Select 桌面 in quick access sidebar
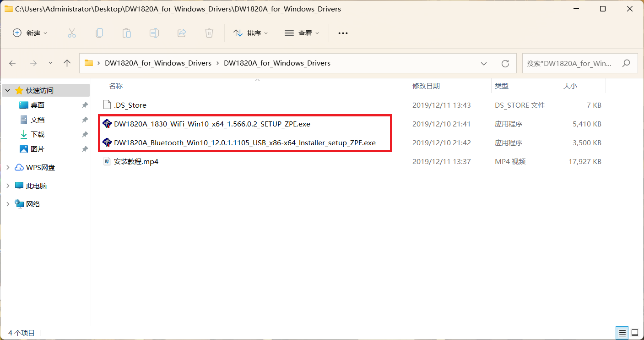 click(37, 105)
